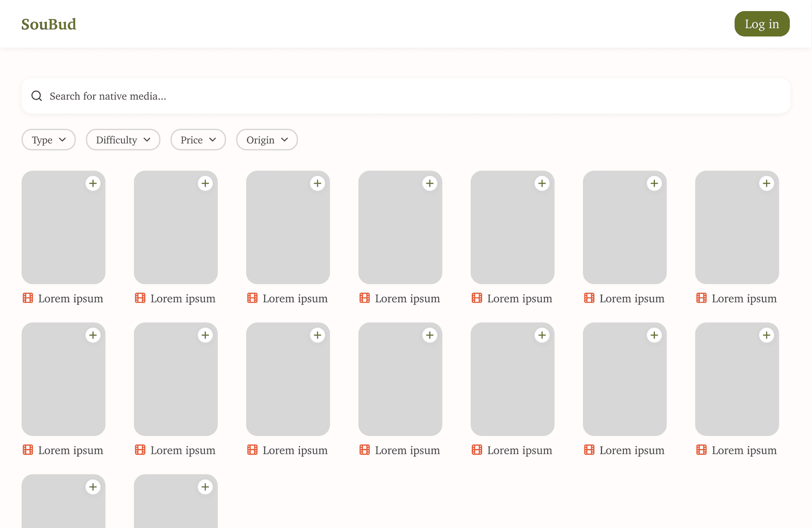Open the Origin filter dropdown
The width and height of the screenshot is (812, 528).
click(x=266, y=140)
